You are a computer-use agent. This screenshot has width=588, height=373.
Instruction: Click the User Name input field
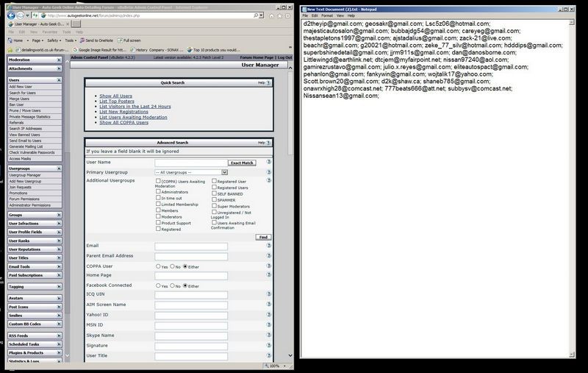pos(191,163)
